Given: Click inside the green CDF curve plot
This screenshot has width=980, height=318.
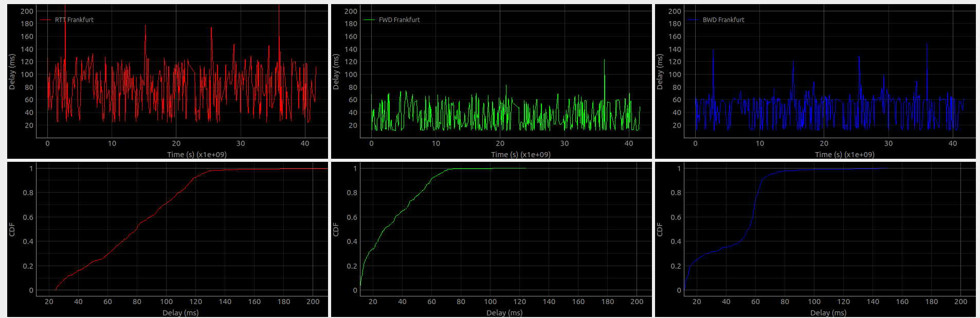Looking at the screenshot, I should tap(506, 230).
